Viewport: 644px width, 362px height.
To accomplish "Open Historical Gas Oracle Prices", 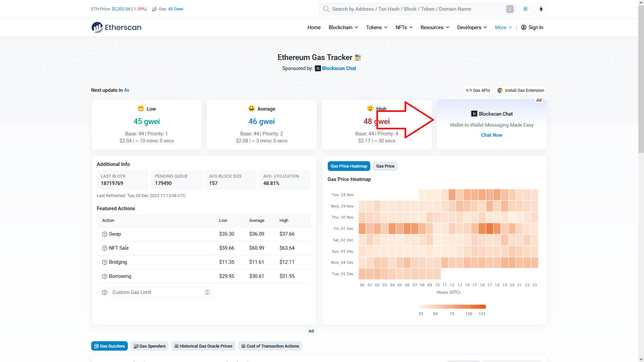I will click(x=203, y=346).
